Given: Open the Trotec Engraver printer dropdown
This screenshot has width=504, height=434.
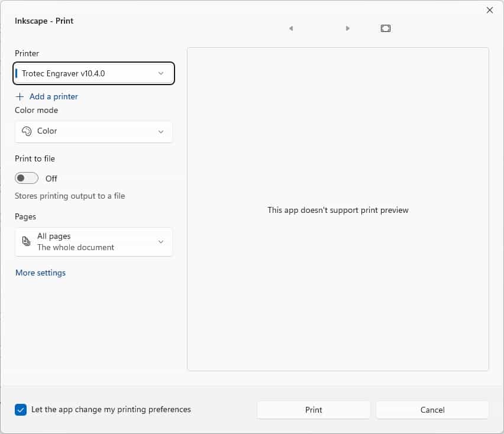Looking at the screenshot, I should (93, 73).
